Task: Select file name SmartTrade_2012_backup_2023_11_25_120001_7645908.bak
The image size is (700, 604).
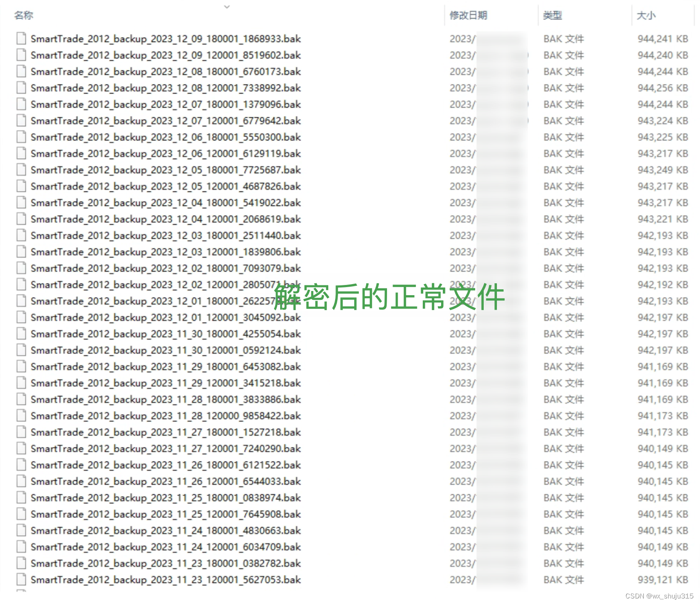Action: [x=166, y=514]
